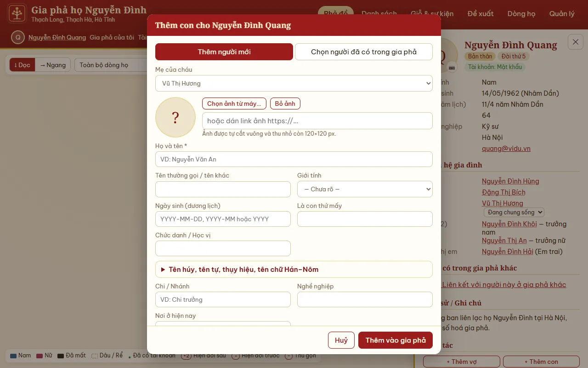The height and width of the screenshot is (368, 588).
Task: Click the 'Chức danh / Học vị' field
Action: [223, 248]
